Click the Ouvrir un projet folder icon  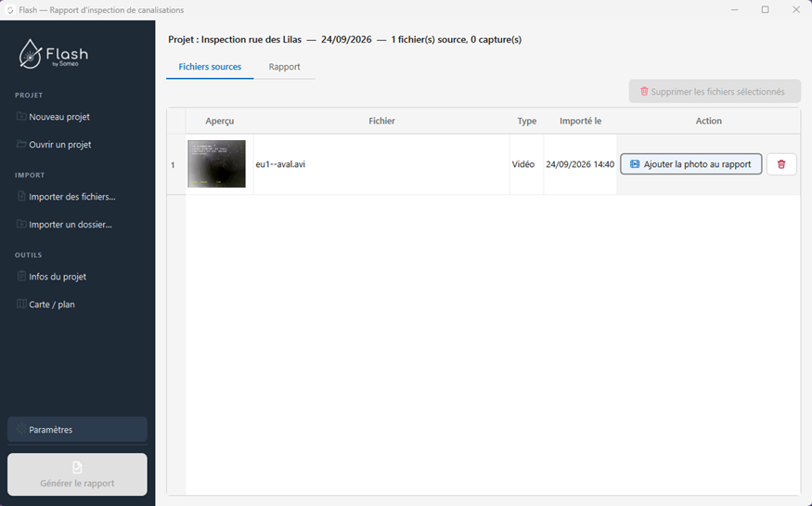coord(21,145)
